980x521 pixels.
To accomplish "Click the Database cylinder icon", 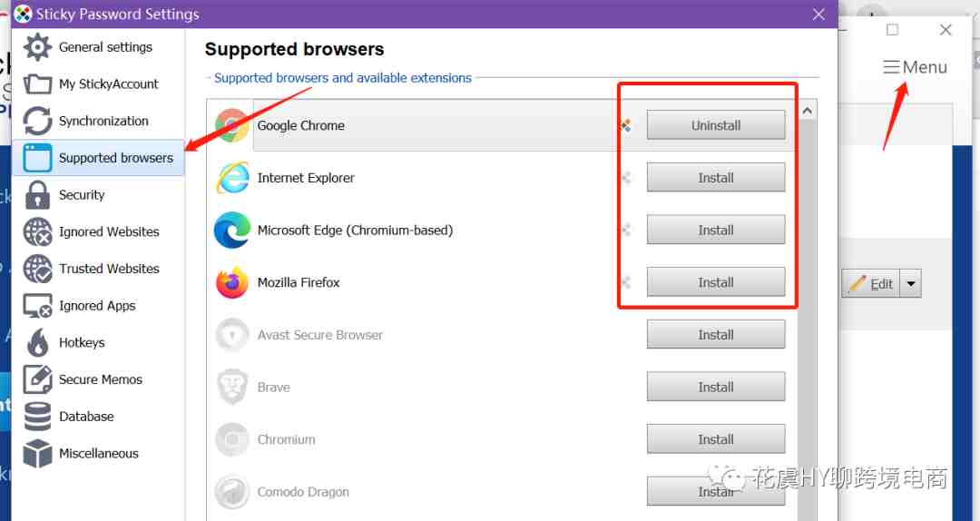I will click(x=37, y=416).
